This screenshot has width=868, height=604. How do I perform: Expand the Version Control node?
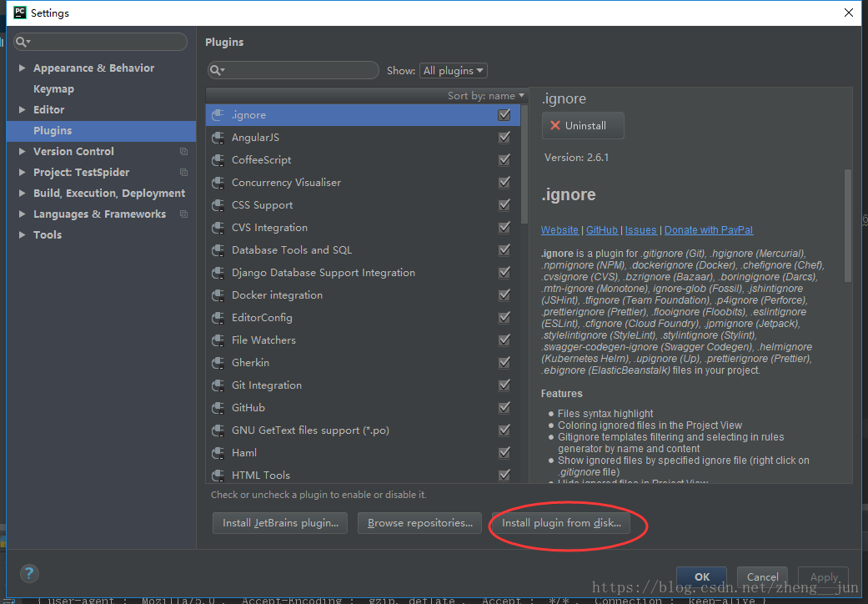[23, 152]
